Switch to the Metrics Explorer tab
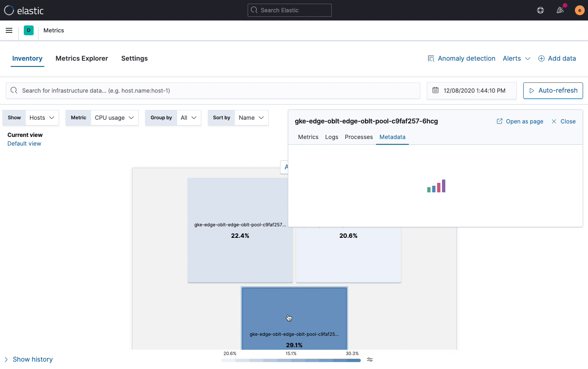 (x=82, y=58)
